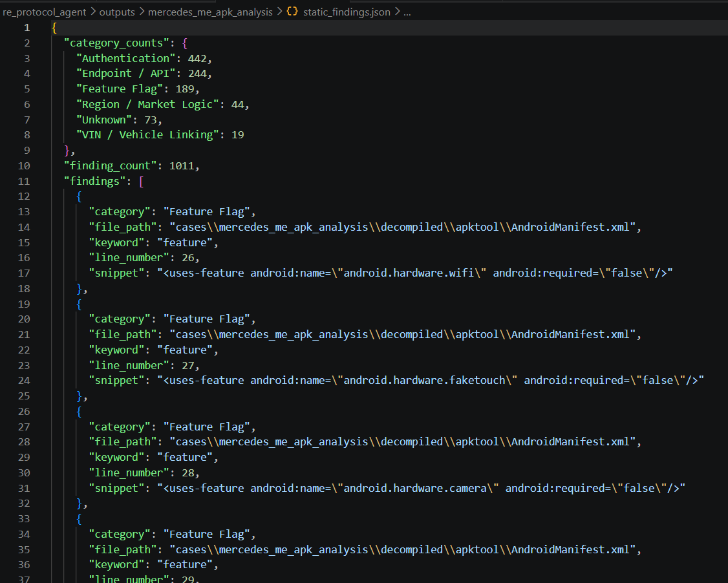Image resolution: width=728 pixels, height=583 pixels.
Task: Click "Region / Market Logic" key text
Action: (147, 105)
